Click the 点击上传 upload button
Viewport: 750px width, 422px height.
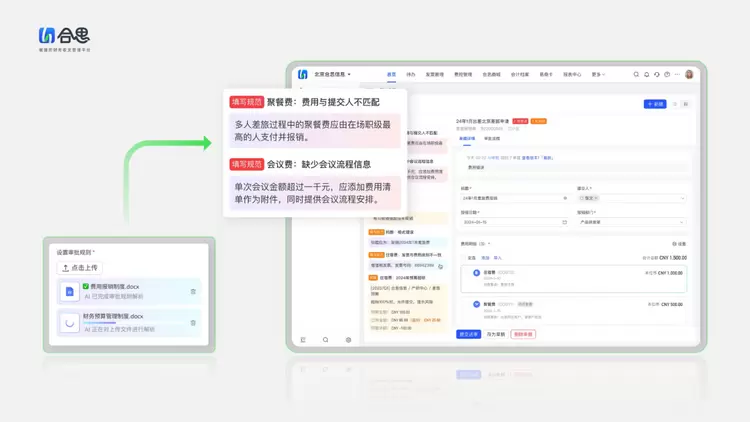point(82,268)
